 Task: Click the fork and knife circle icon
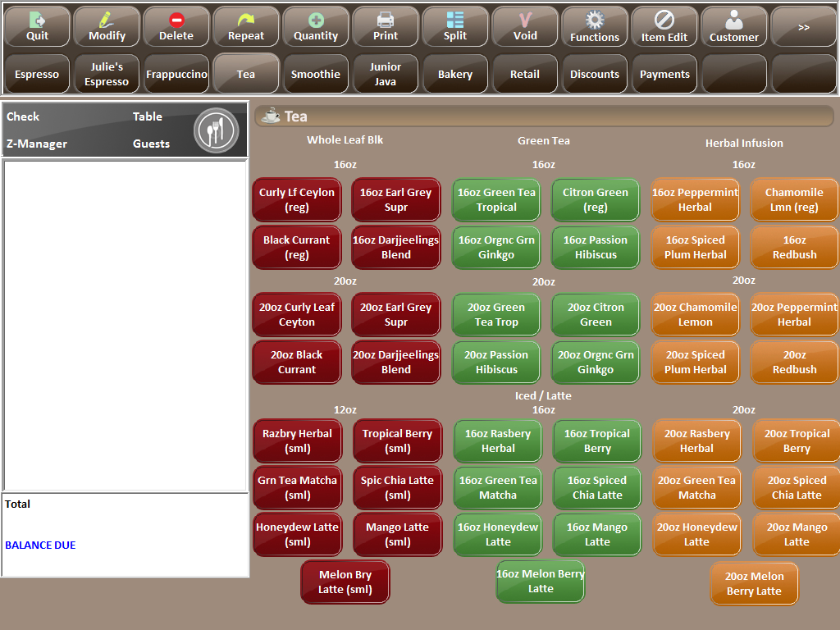click(x=216, y=130)
